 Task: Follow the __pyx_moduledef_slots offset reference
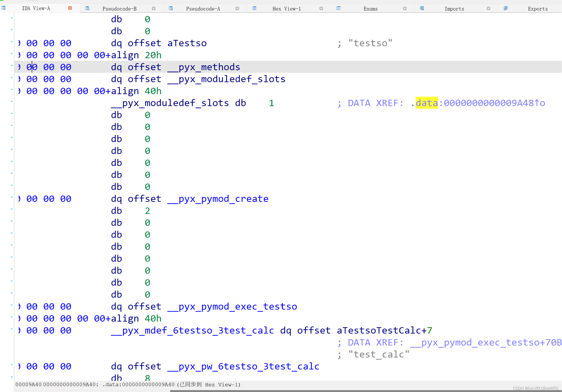[x=226, y=79]
